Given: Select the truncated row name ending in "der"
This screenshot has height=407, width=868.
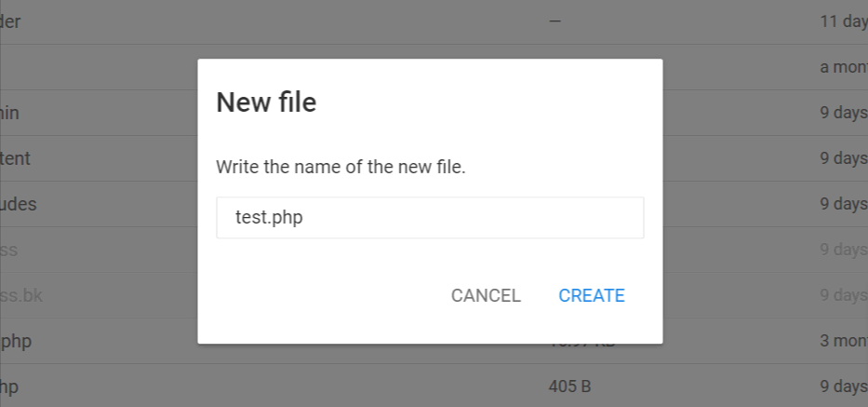Looking at the screenshot, I should tap(11, 21).
